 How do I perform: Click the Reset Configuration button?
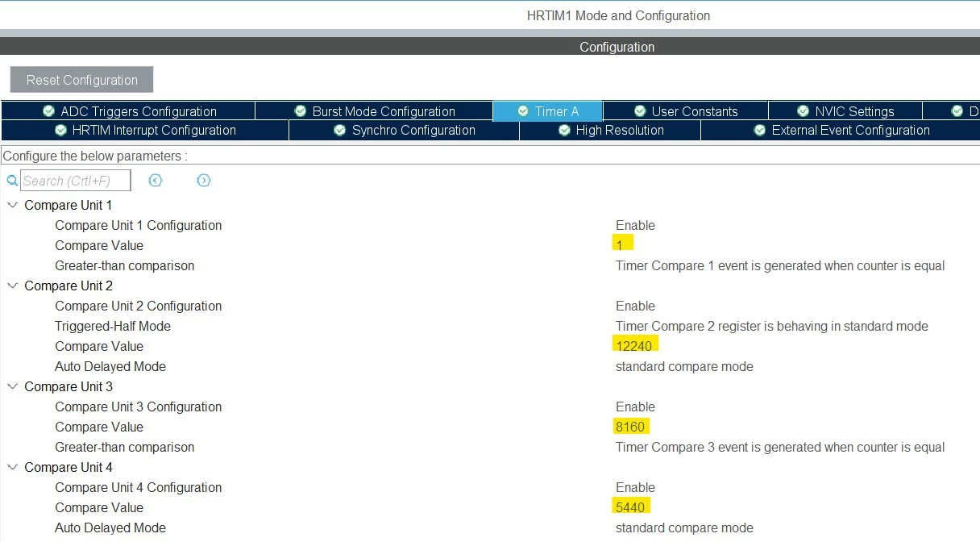point(81,80)
